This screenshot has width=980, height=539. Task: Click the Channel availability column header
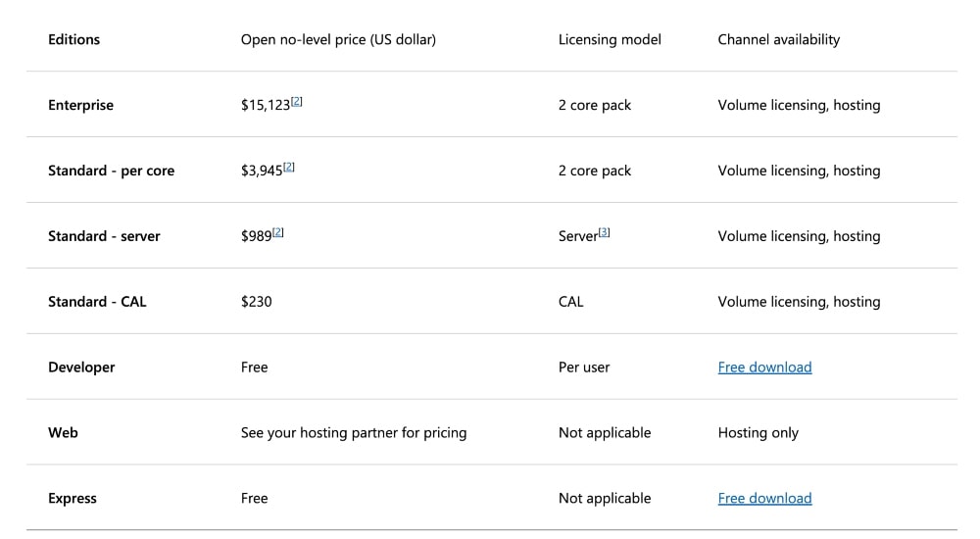point(778,40)
